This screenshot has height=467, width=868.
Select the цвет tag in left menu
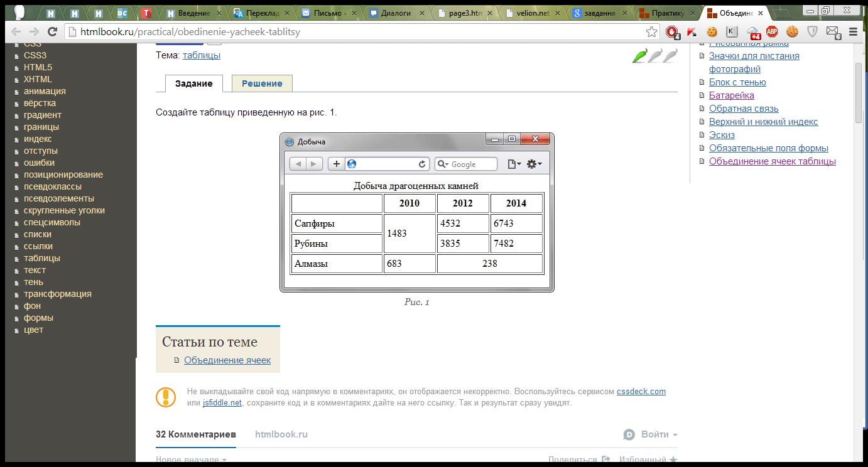click(33, 330)
